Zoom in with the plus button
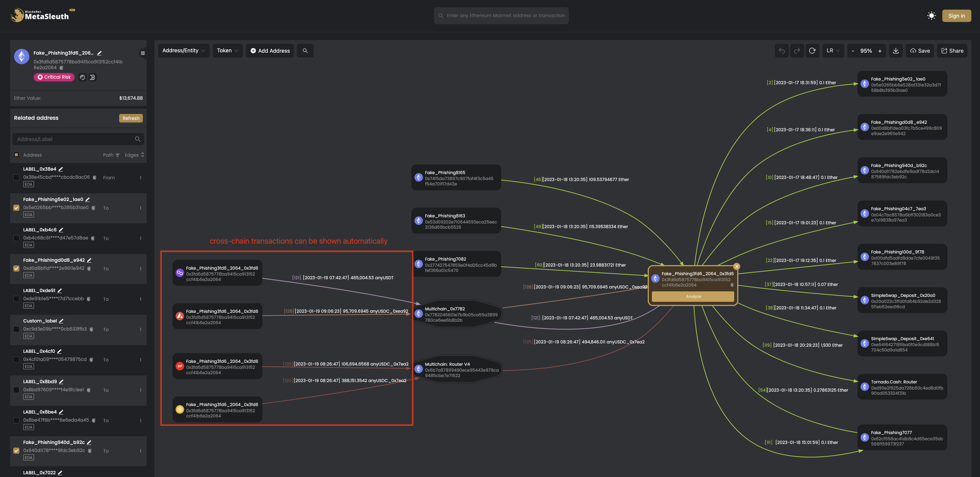The width and height of the screenshot is (980, 477). (880, 51)
